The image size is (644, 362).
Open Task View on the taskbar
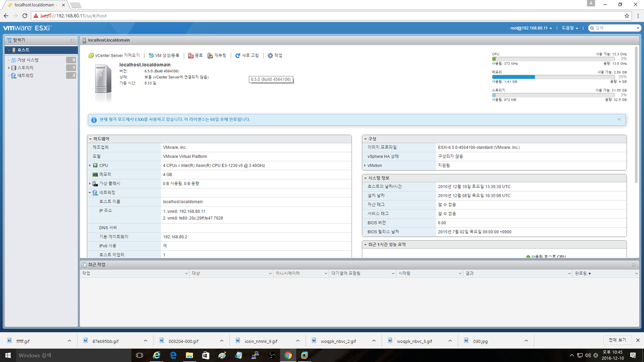click(x=140, y=355)
